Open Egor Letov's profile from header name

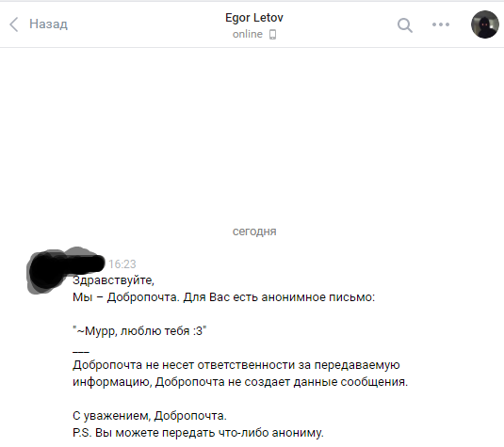254,18
